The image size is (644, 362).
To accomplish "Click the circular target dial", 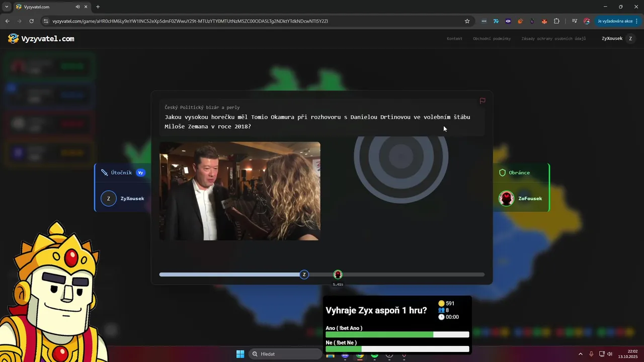I will click(401, 157).
